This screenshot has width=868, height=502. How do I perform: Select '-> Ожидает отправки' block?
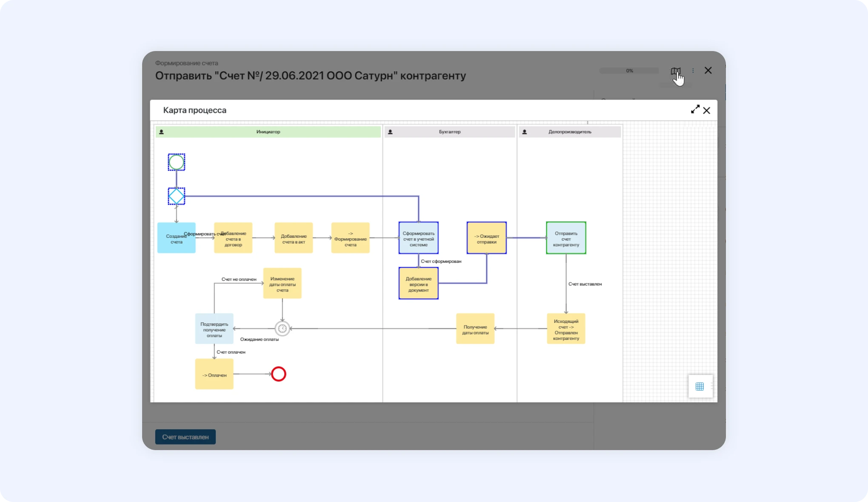click(x=486, y=238)
